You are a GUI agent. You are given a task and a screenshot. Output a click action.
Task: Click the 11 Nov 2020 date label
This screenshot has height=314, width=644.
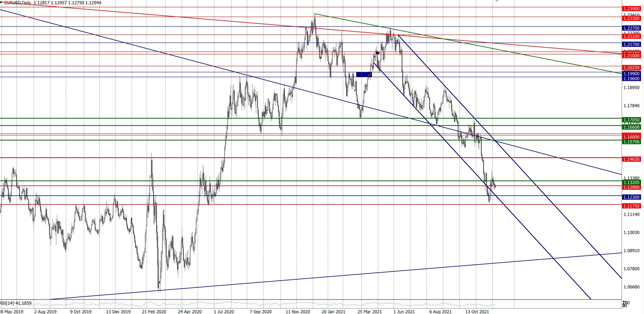pyautogui.click(x=298, y=311)
